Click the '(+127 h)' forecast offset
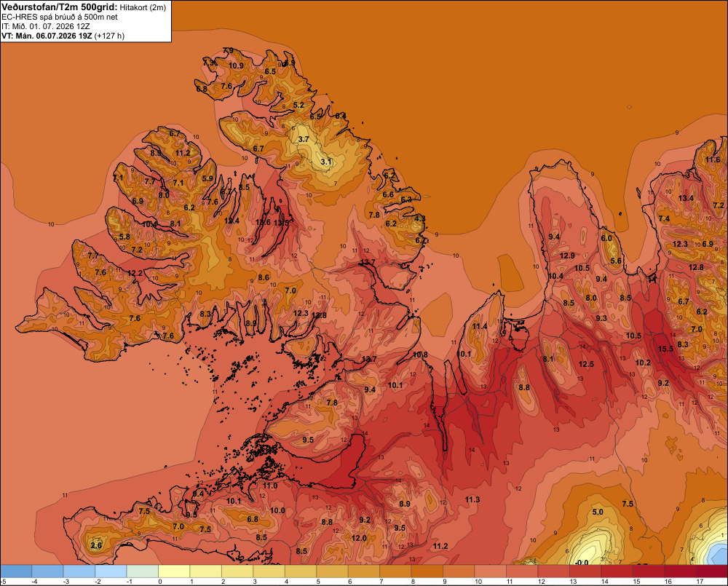This screenshot has height=586, width=728. click(x=109, y=36)
